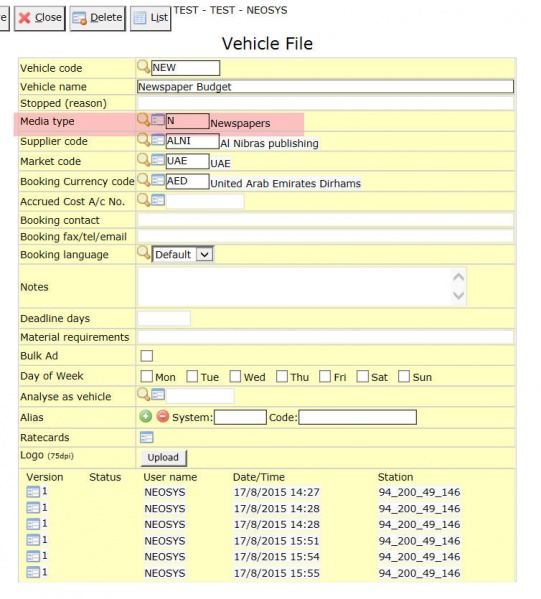The width and height of the screenshot is (541, 599).
Task: Click the Media type search magnifier icon
Action: click(x=143, y=120)
